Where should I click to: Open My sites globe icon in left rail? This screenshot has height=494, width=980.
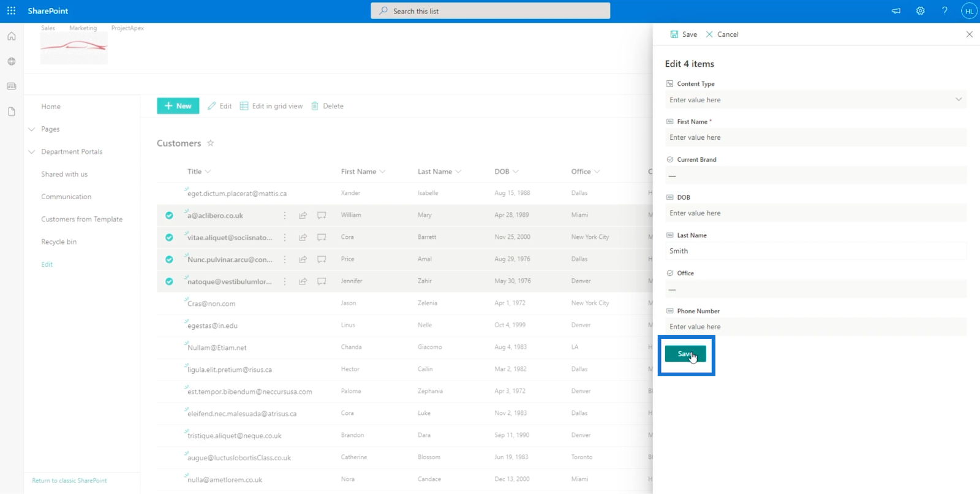click(12, 61)
